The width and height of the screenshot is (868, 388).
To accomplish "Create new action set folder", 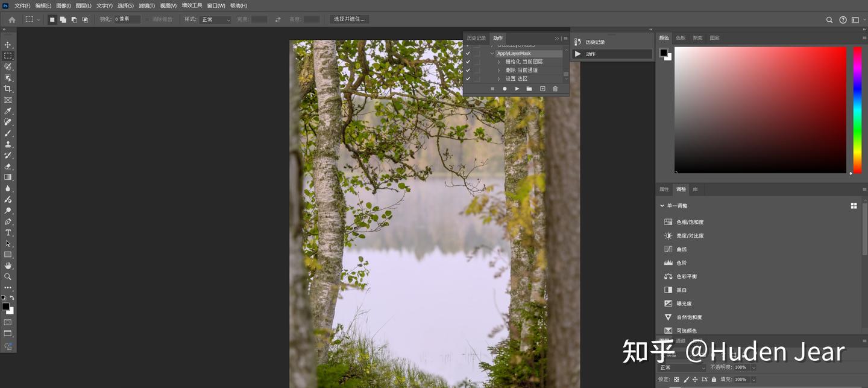I will 529,89.
